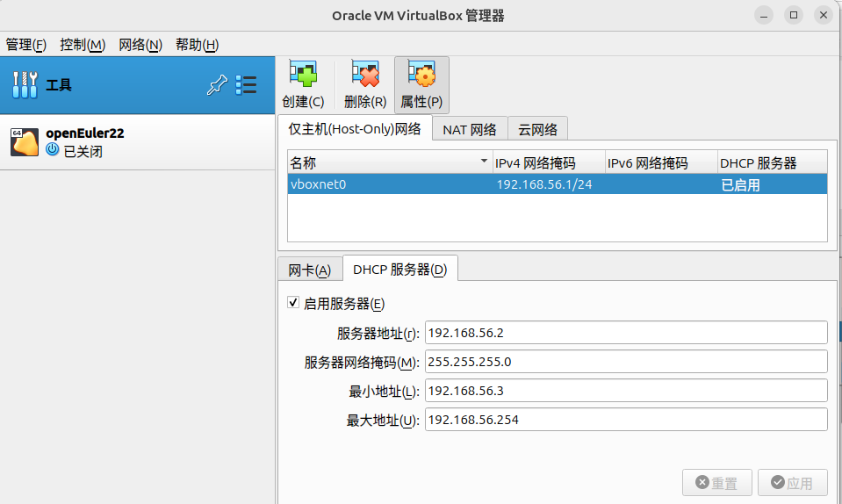Click the 应用 apply button

792,483
